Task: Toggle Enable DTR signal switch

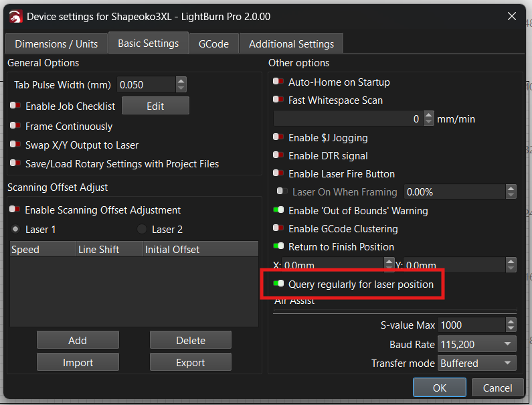Action: tap(278, 155)
